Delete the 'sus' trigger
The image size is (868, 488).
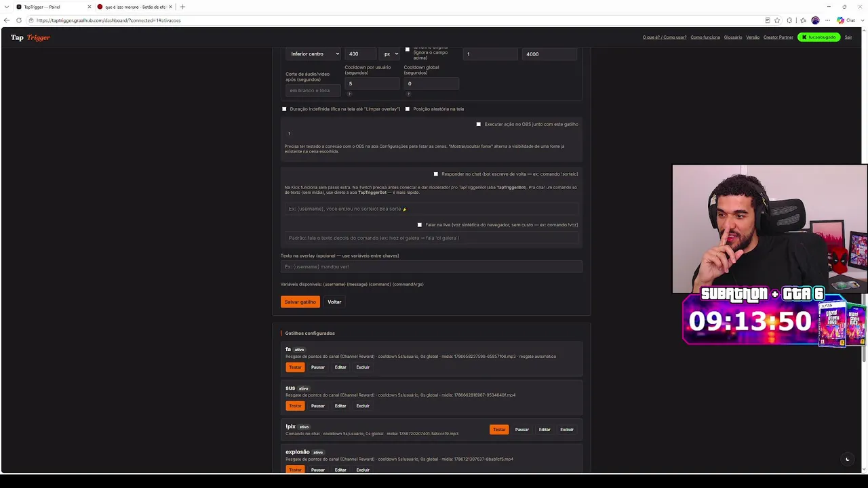click(363, 406)
